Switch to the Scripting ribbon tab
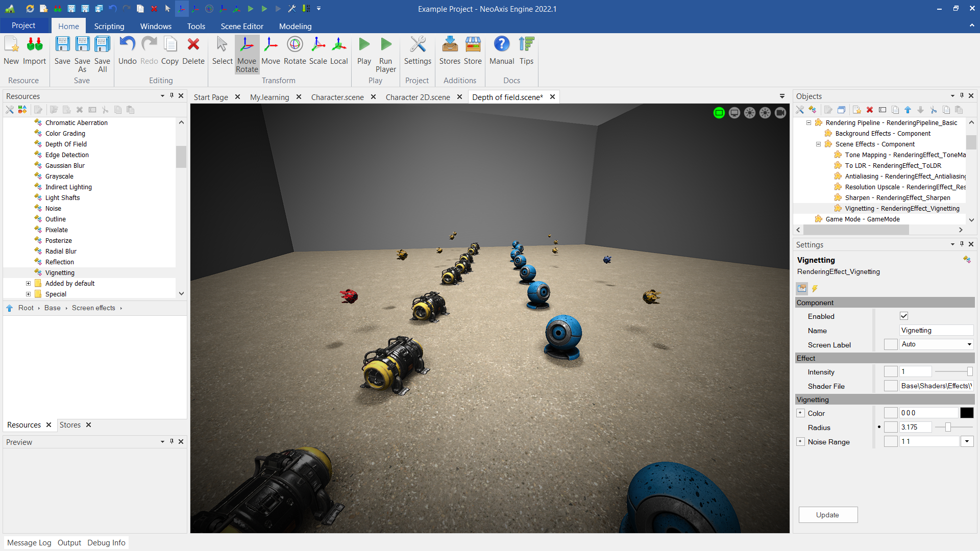Image resolution: width=980 pixels, height=551 pixels. coord(109,26)
